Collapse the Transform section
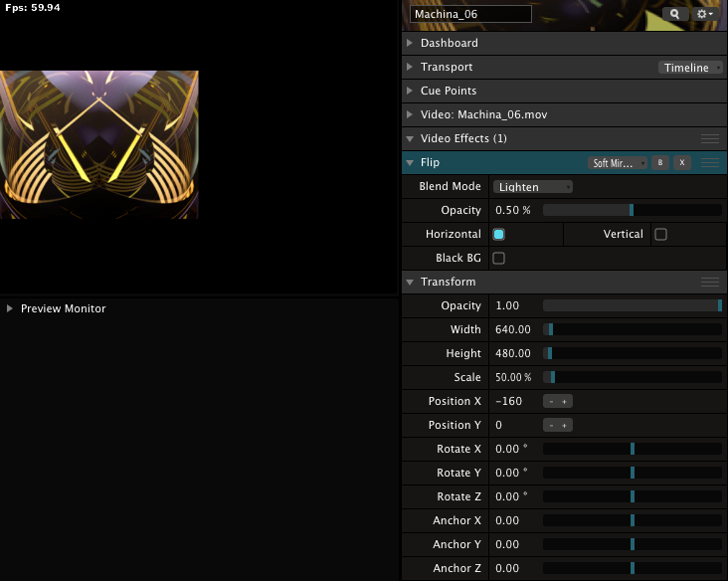The image size is (728, 581). 410,282
